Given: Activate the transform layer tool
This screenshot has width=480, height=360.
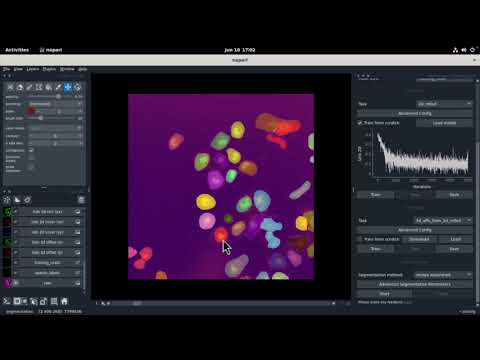Looking at the screenshot, I should [78, 87].
